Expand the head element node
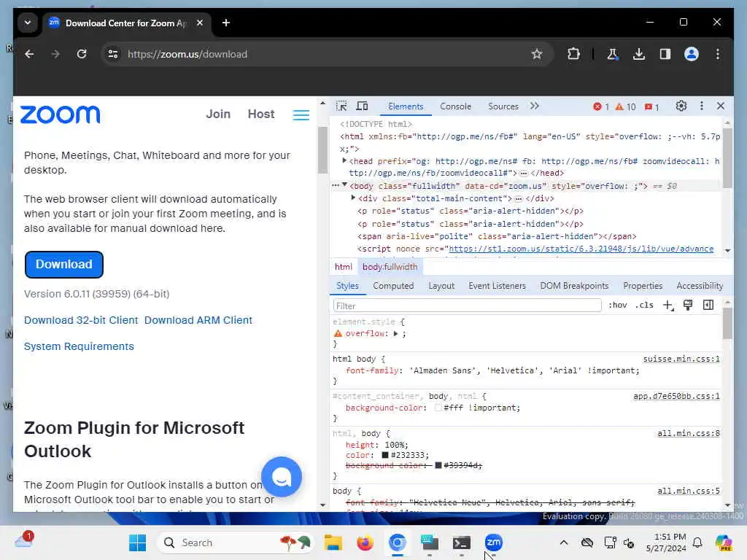Image resolution: width=747 pixels, height=560 pixels. 344,161
